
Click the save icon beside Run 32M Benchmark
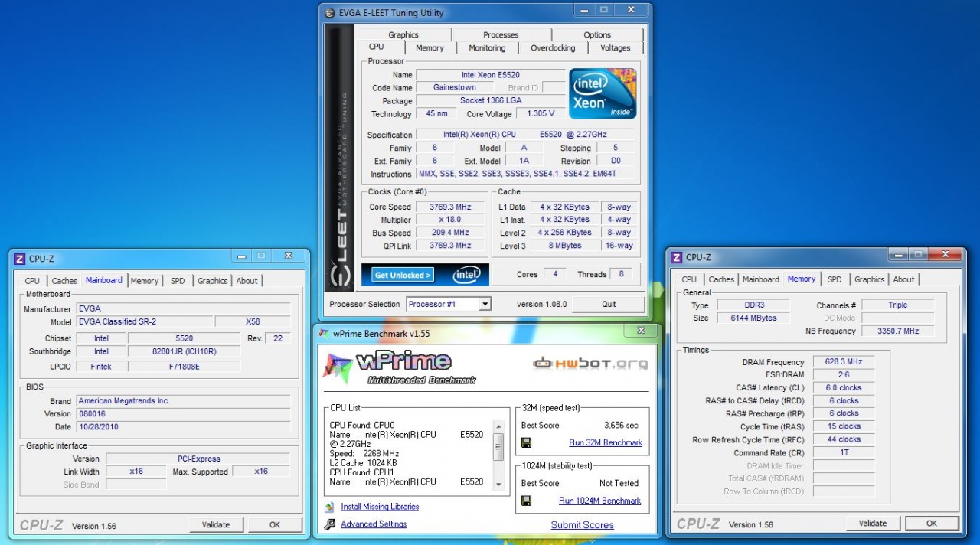tap(527, 442)
